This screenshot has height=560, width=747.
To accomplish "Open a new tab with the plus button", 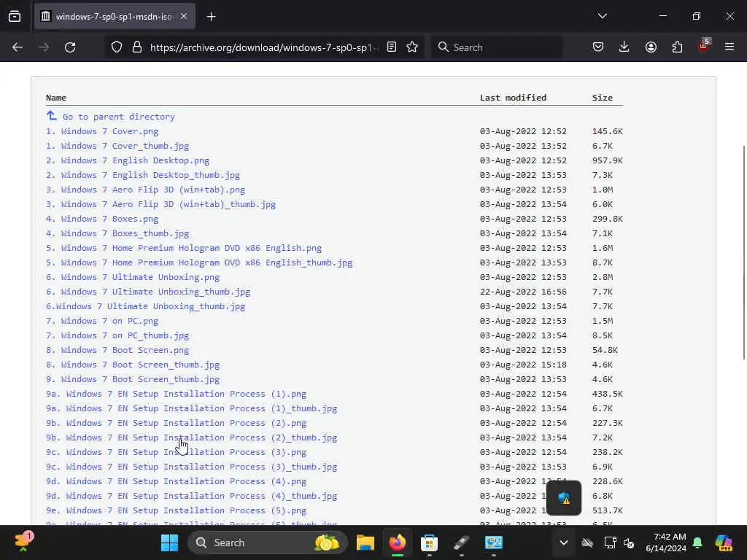I will 211,17.
